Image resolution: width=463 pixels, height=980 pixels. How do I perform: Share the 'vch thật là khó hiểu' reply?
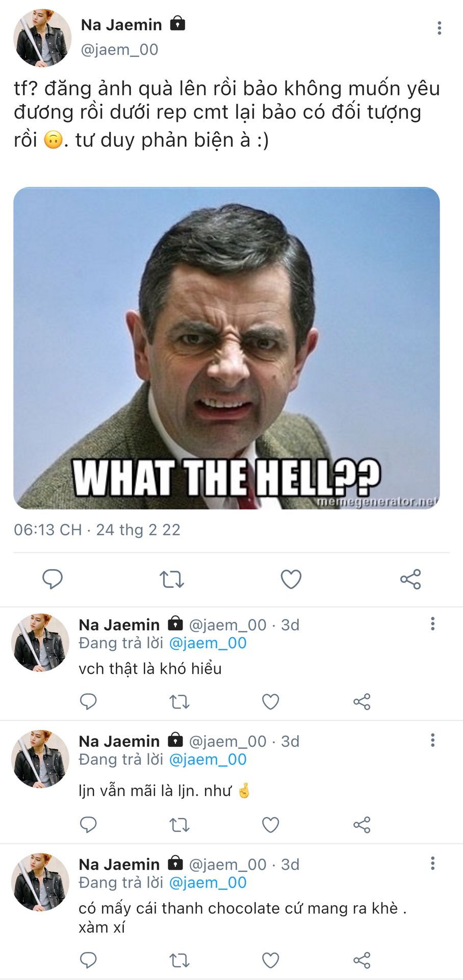(x=362, y=702)
